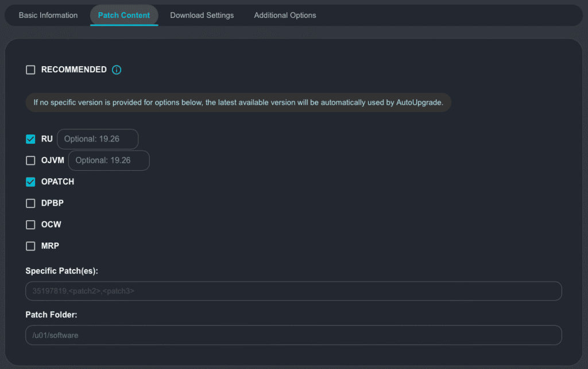This screenshot has height=369, width=588.
Task: Select the Patch Content tab
Action: [x=124, y=16]
